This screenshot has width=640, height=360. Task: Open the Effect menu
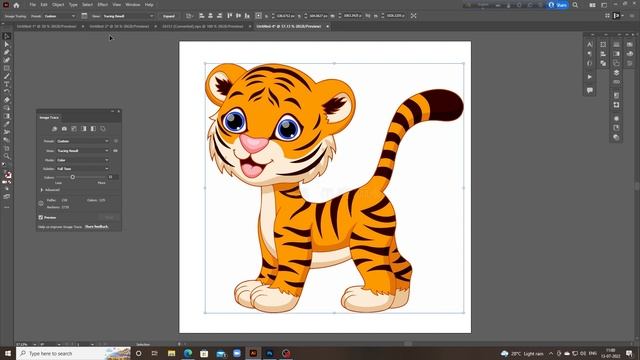pos(102,5)
